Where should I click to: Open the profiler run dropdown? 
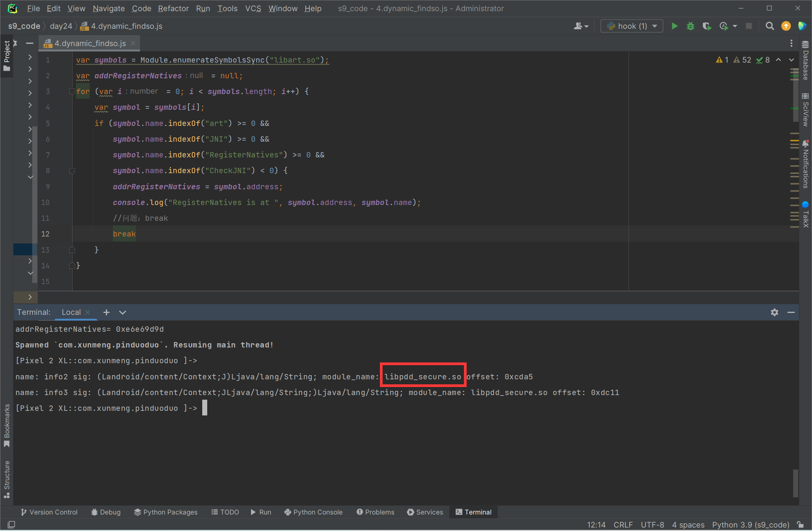(x=735, y=26)
